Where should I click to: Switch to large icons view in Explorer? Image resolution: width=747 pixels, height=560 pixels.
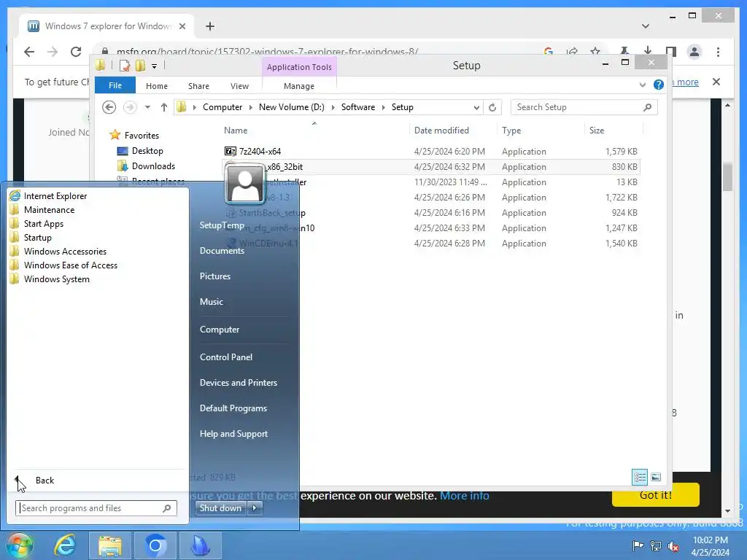click(656, 477)
